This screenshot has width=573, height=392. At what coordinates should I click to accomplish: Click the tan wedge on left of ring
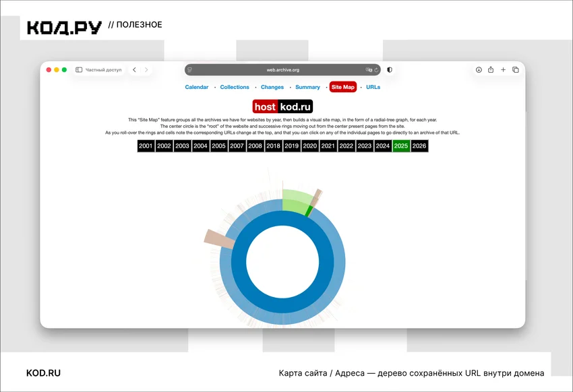220,239
